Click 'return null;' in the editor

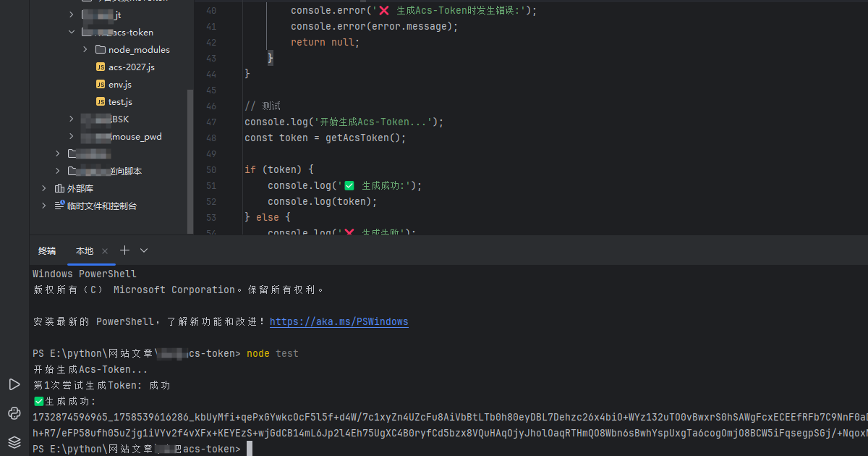click(x=325, y=42)
